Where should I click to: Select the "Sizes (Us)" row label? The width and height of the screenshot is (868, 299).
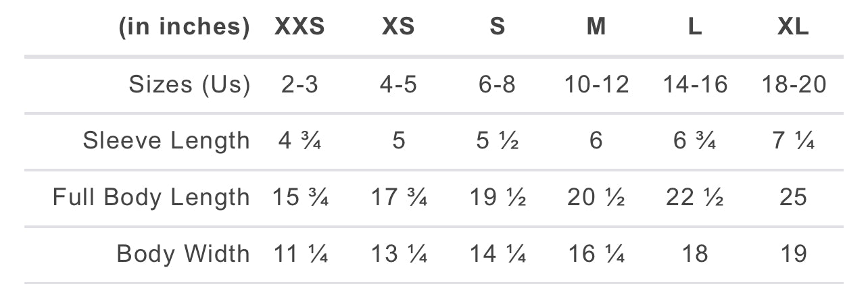point(189,84)
